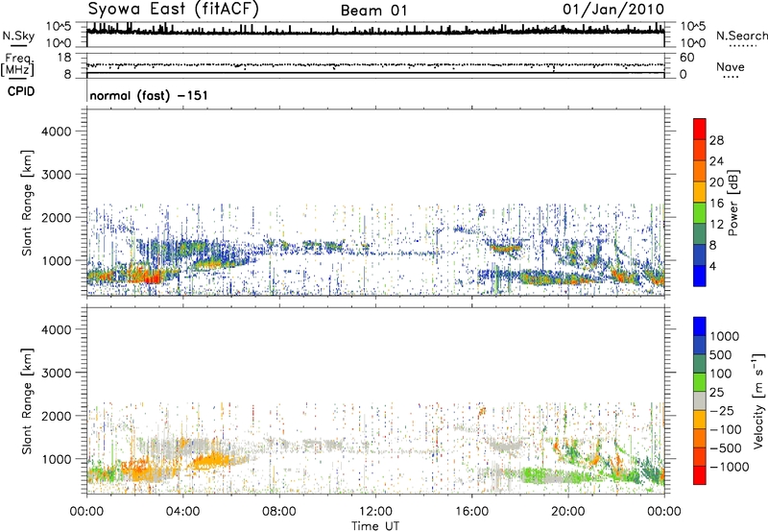Click the "2000" tick of the velocity panel

(x=56, y=416)
